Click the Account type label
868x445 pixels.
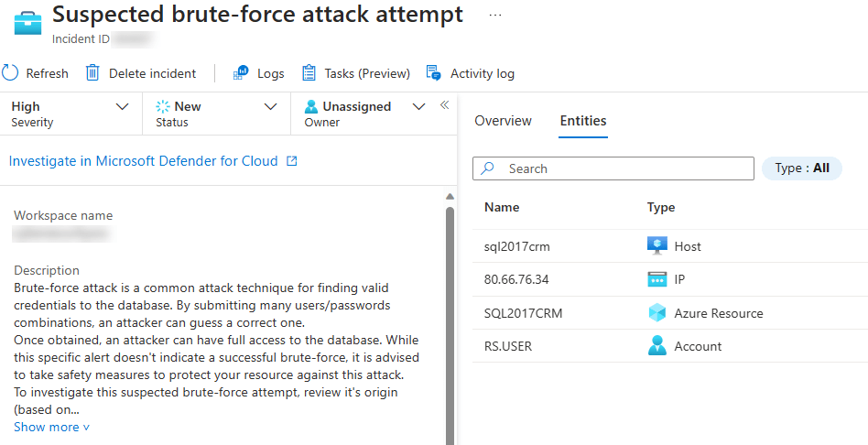click(698, 346)
